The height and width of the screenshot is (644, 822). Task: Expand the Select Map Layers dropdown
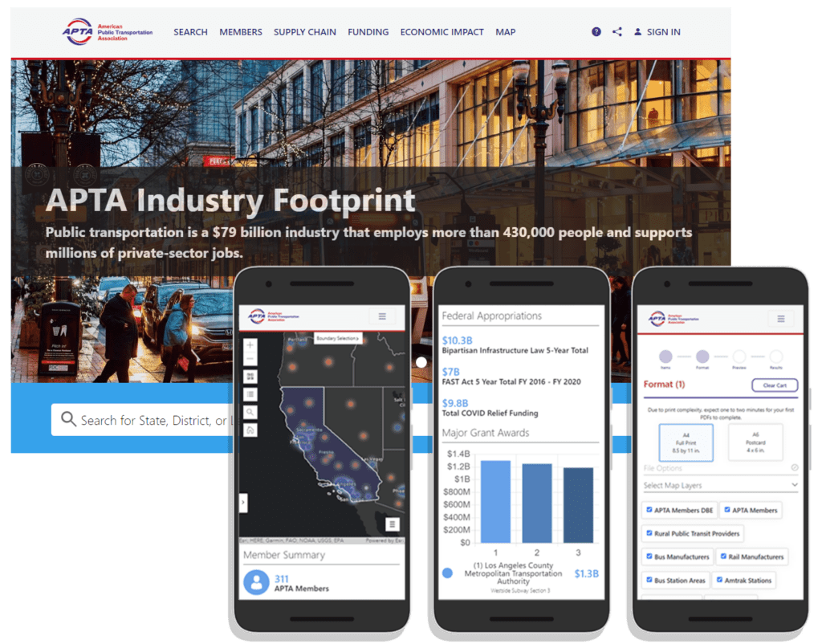pyautogui.click(x=795, y=486)
